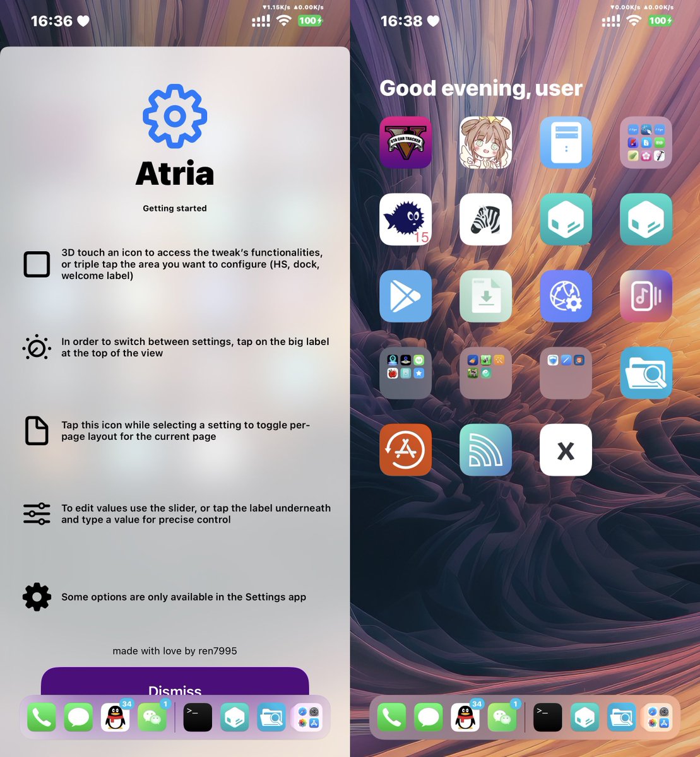Open the teal broadcast waves app
The width and height of the screenshot is (700, 757).
[485, 450]
